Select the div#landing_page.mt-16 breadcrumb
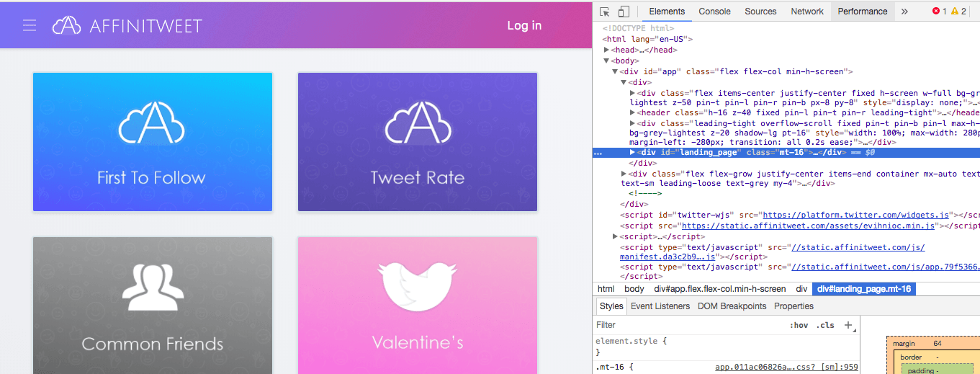Screen dimensions: 980x374 865,288
